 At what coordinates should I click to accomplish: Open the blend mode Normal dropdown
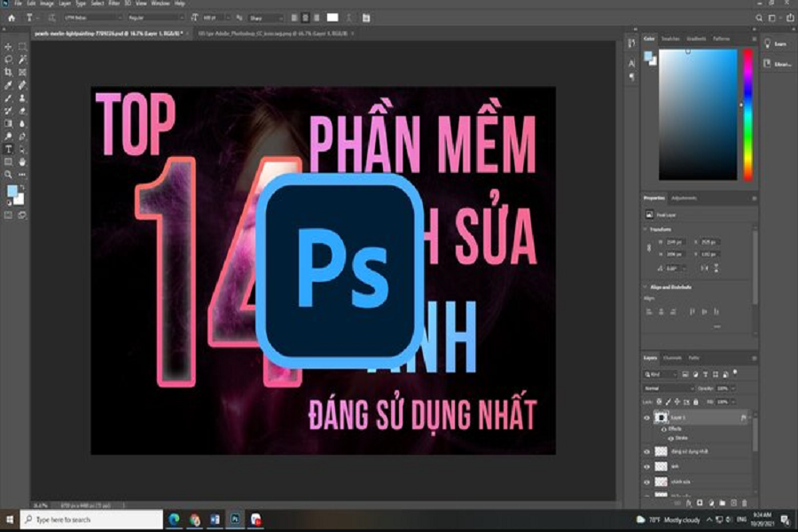pos(669,388)
